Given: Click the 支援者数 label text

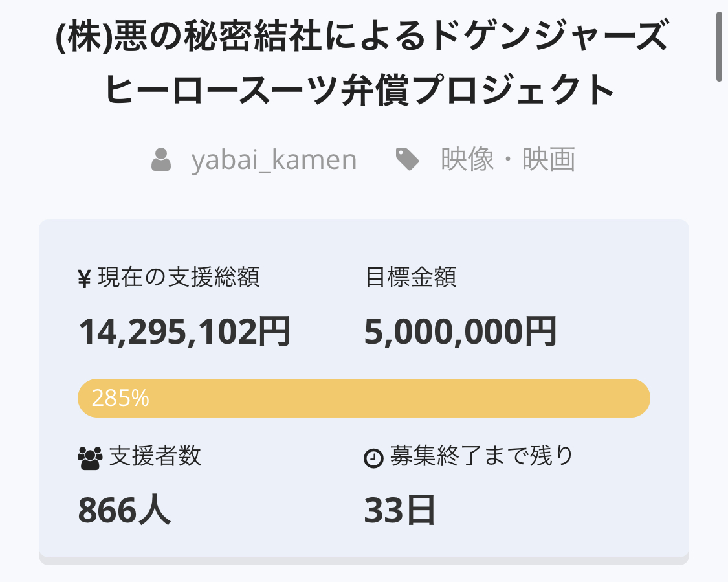Looking at the screenshot, I should 155,456.
